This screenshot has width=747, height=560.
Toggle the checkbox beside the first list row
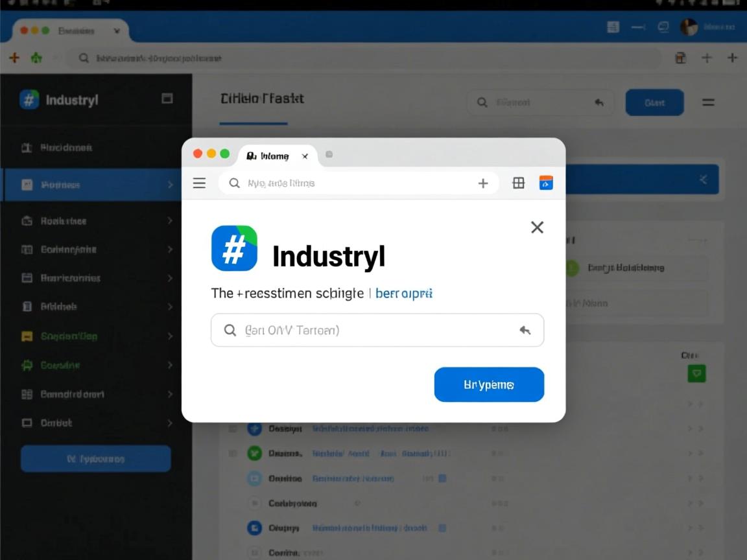click(x=233, y=428)
